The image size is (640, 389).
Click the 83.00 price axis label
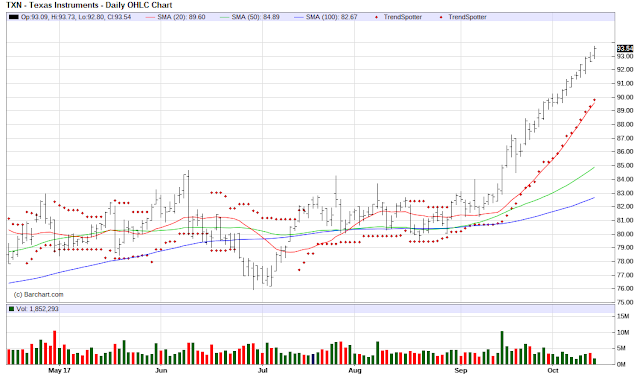point(625,193)
